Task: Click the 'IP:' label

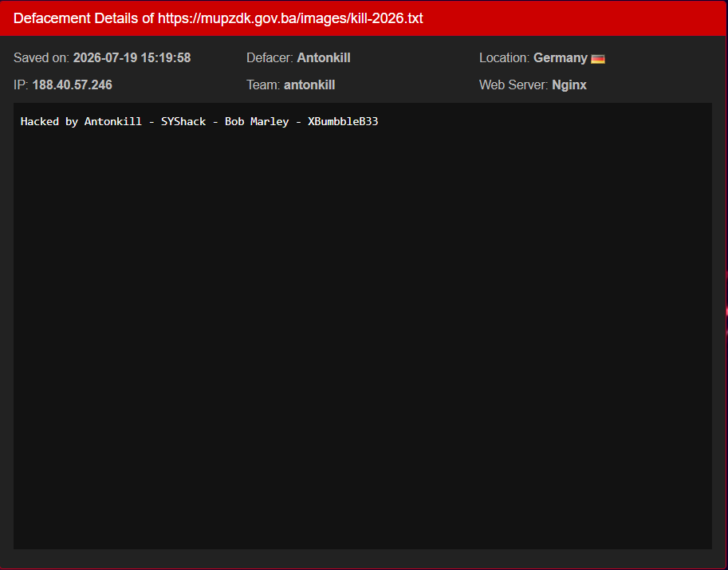Action: 21,85
